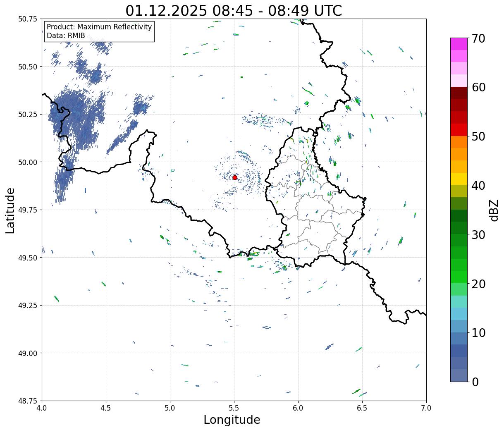Click the latitude tick label 48.75

click(x=28, y=401)
